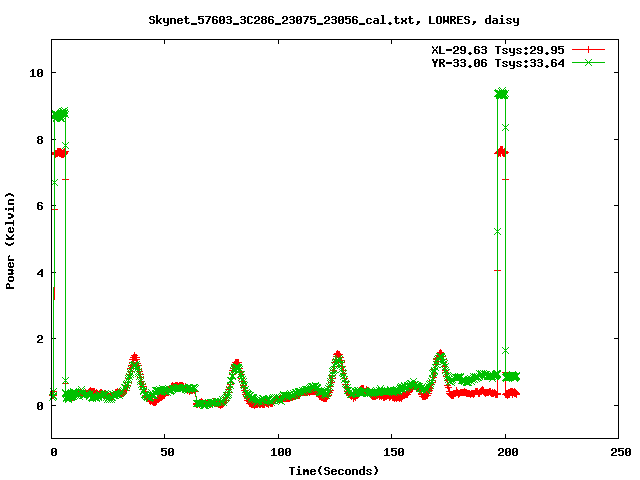Click the green YR legend line sample

point(588,62)
